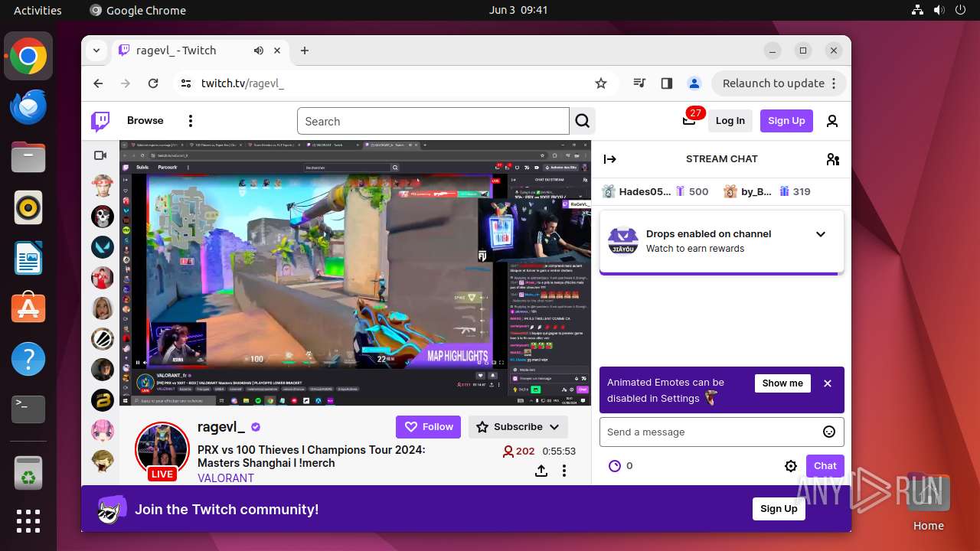Close the ragevl_ - Twitch tab
980x551 pixels.
[277, 51]
